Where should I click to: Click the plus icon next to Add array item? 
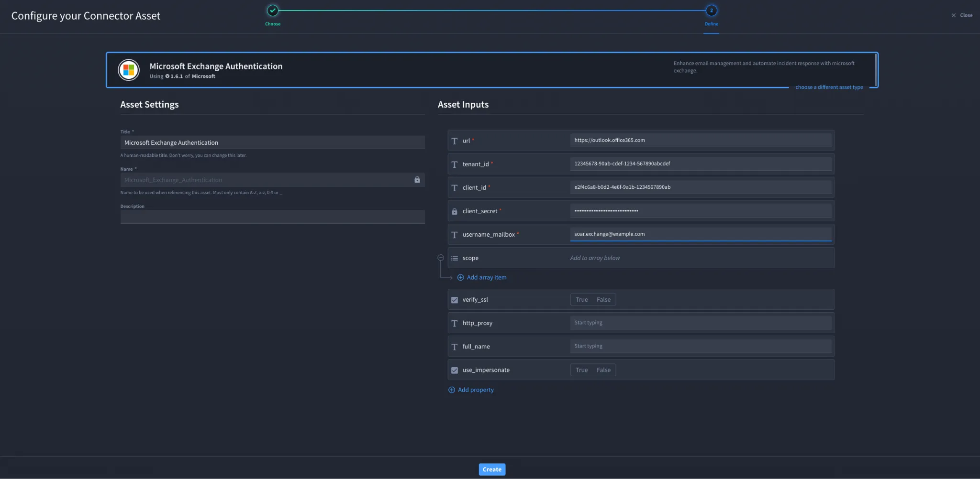(x=460, y=277)
